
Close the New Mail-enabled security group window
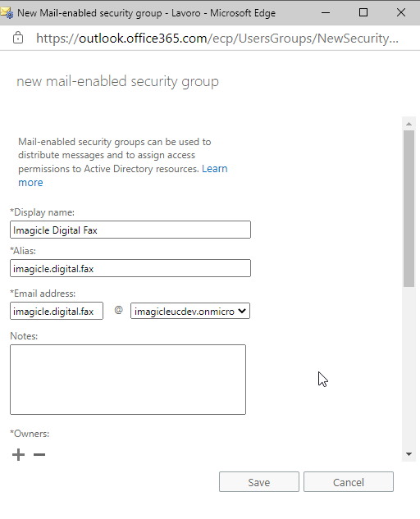[401, 13]
